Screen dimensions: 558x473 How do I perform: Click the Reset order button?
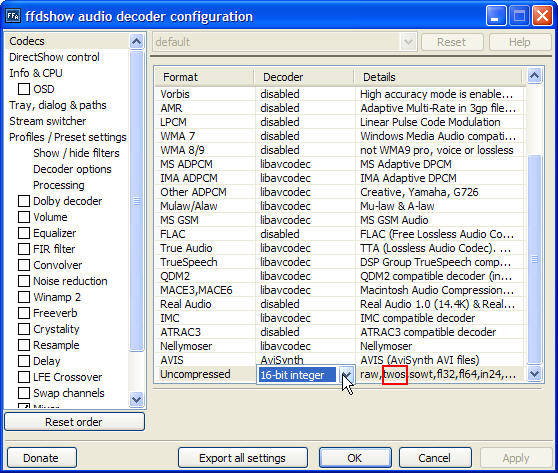pyautogui.click(x=74, y=422)
